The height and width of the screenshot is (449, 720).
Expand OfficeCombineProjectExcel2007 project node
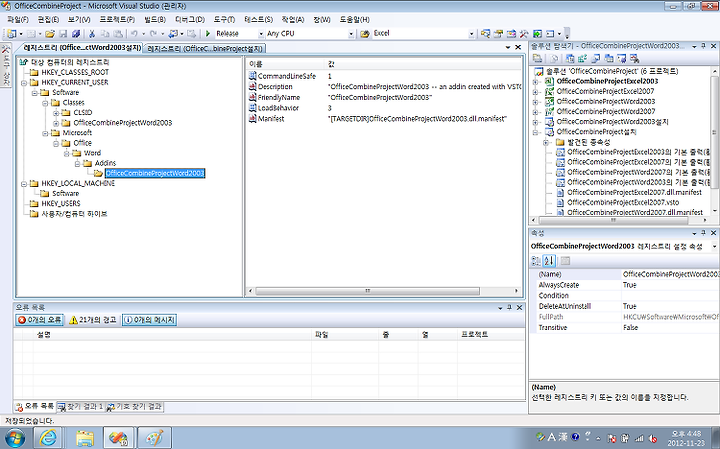click(x=535, y=91)
